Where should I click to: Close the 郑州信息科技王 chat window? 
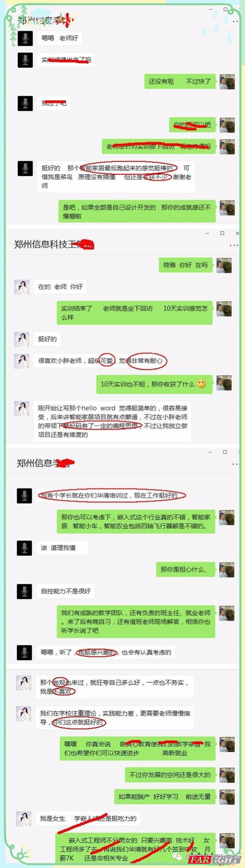(x=238, y=233)
